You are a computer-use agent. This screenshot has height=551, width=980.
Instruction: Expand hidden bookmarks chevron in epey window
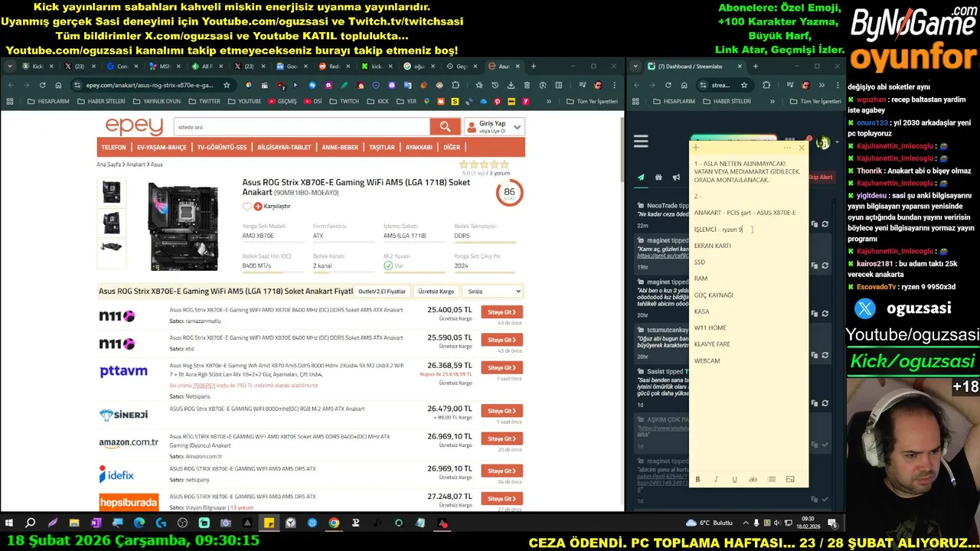549,101
